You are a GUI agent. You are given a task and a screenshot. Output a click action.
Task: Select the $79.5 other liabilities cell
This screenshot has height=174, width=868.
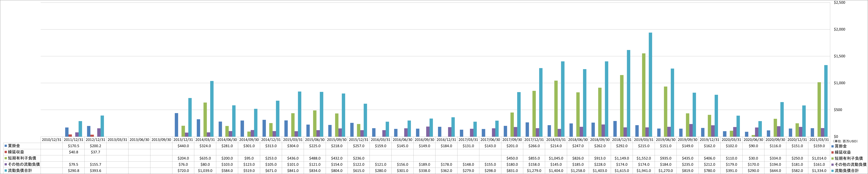74,164
